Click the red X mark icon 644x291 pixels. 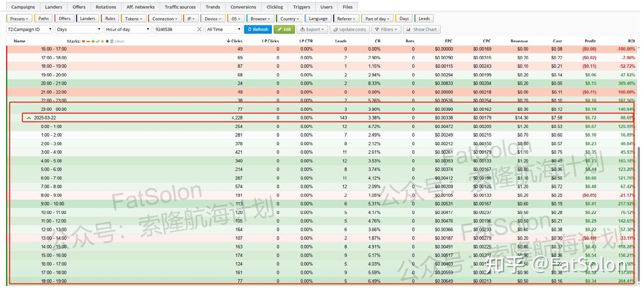click(x=83, y=41)
